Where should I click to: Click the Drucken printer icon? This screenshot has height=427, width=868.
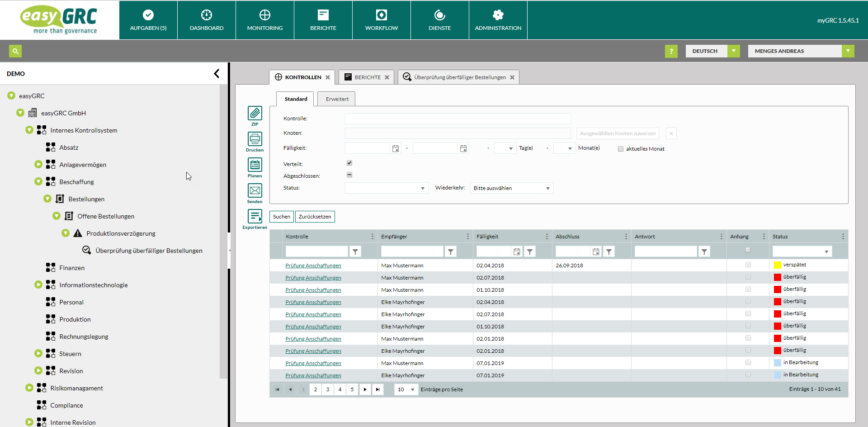(255, 139)
